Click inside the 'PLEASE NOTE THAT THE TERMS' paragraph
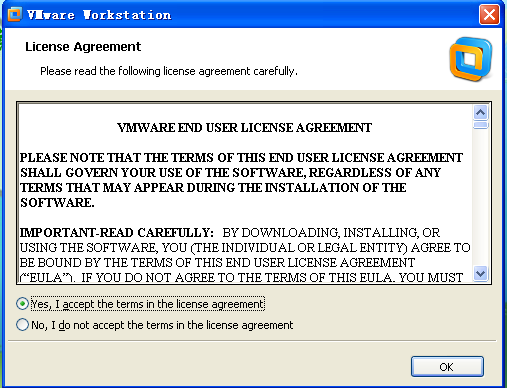Viewport: 507px width, 388px height. point(241,180)
